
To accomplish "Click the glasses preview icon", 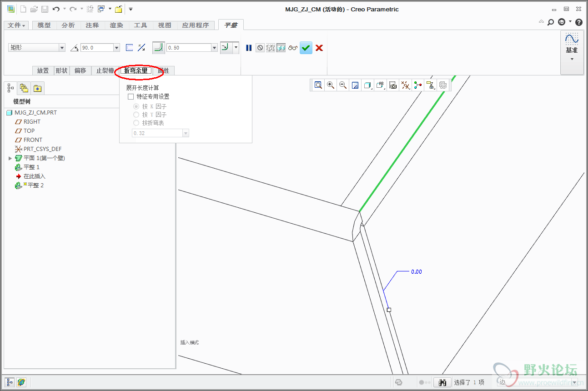I will 293,48.
